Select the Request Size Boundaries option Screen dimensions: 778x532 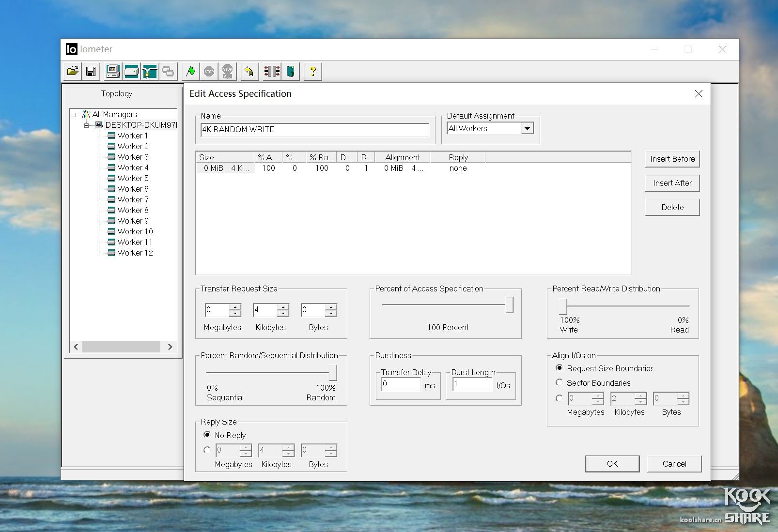click(559, 368)
